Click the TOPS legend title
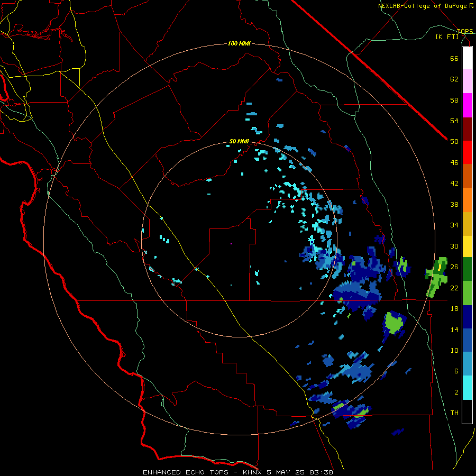The image size is (476, 476). click(x=465, y=31)
